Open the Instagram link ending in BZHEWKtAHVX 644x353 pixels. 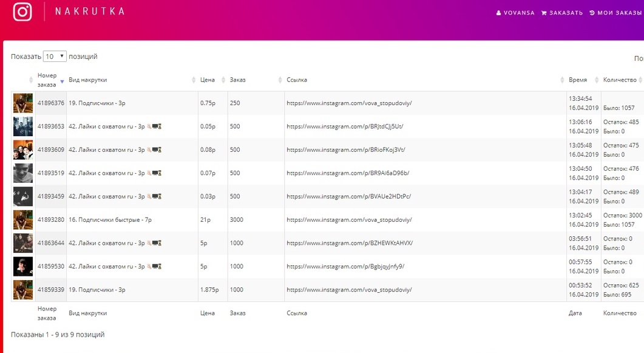(349, 243)
